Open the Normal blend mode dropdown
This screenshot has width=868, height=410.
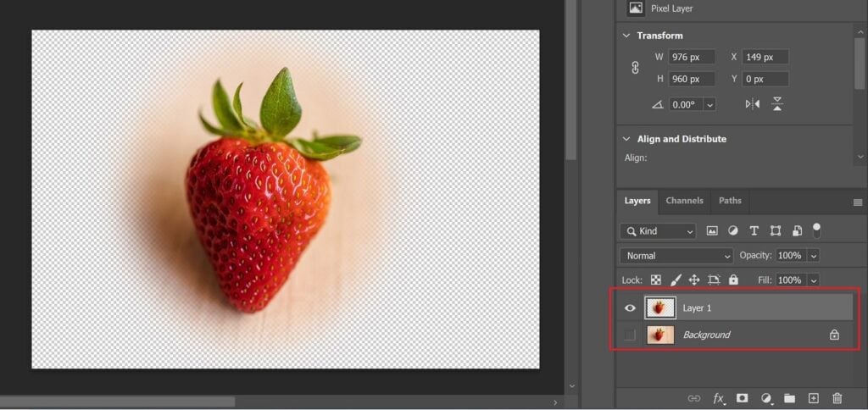point(676,256)
